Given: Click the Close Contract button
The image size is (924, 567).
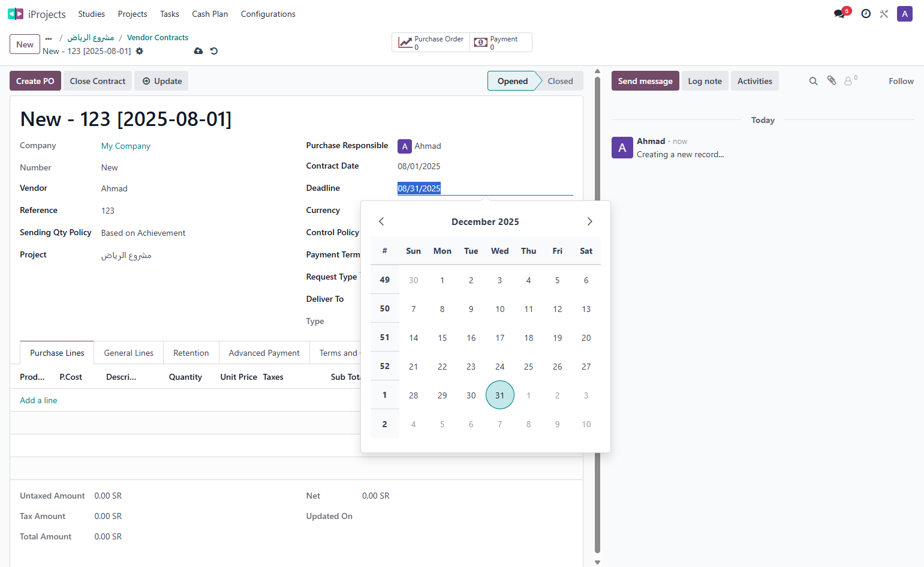Looking at the screenshot, I should click(98, 81).
